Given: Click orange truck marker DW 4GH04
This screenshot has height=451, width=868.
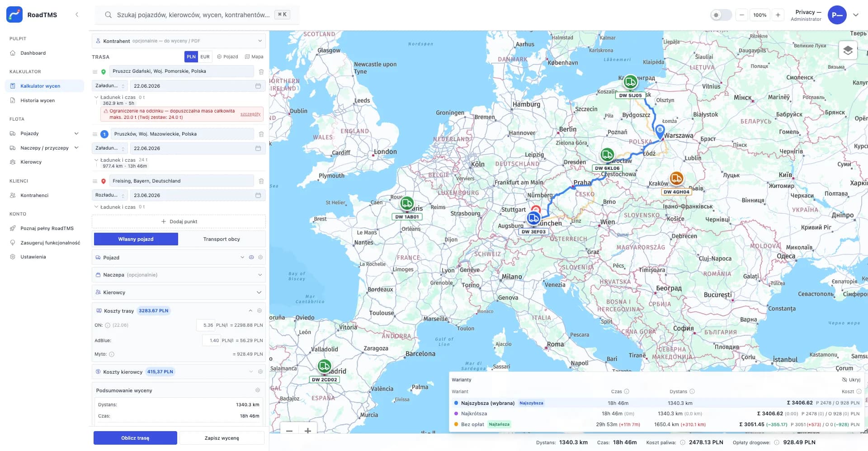Looking at the screenshot, I should pos(676,179).
